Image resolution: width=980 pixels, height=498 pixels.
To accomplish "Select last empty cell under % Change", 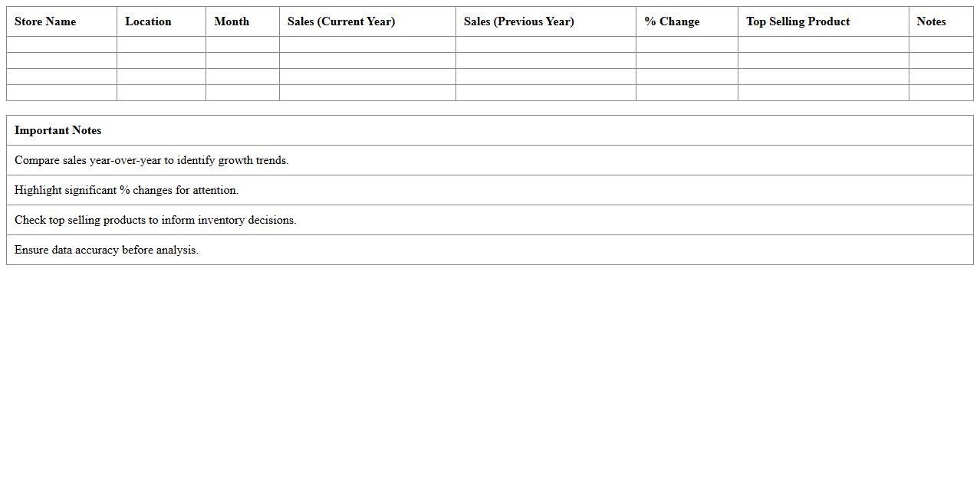I will (686, 93).
